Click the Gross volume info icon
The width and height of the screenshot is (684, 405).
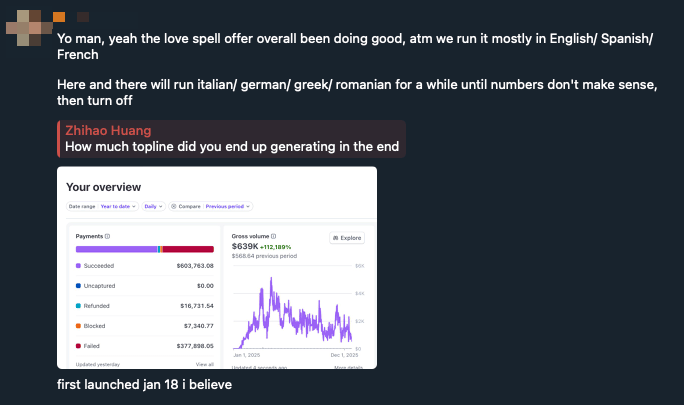click(274, 236)
